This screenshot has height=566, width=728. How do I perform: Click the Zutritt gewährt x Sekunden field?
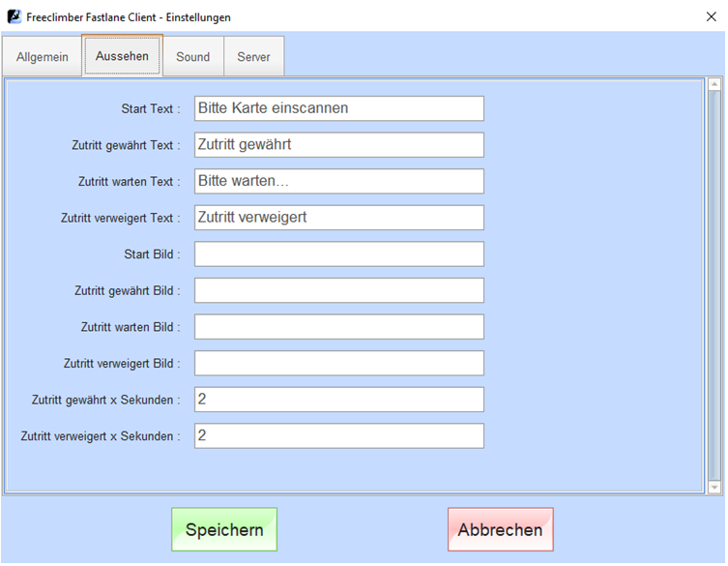point(338,400)
